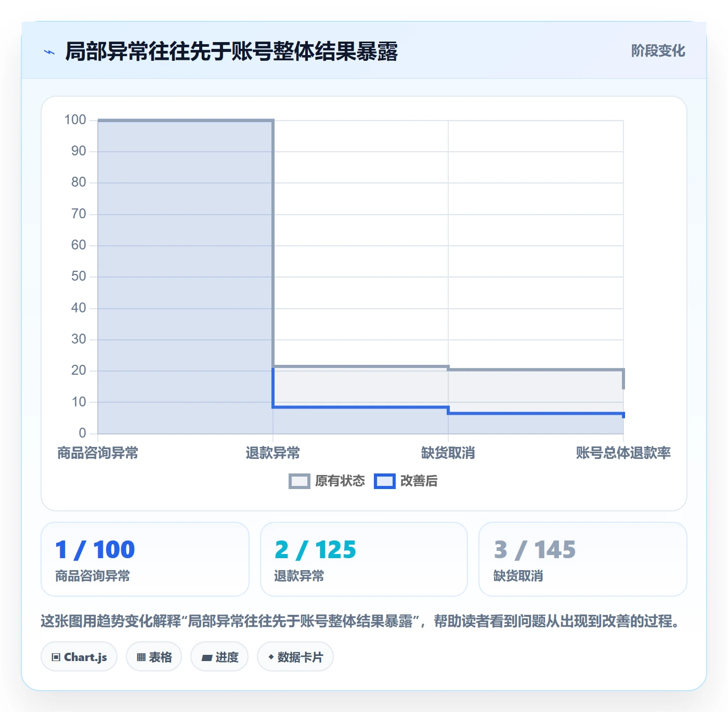The image size is (728, 712).
Task: Click the bar icon in the 进度 tag
Action: pos(207,658)
